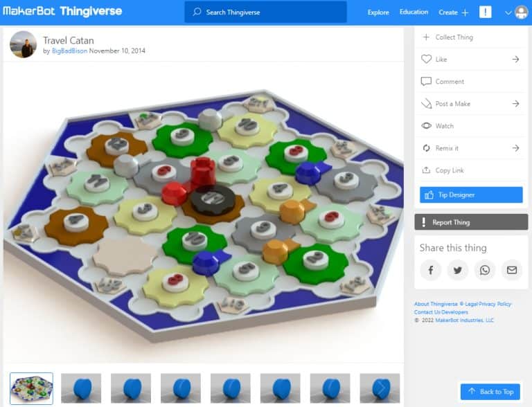Click the Remix it icon
The image size is (532, 407).
click(x=426, y=148)
